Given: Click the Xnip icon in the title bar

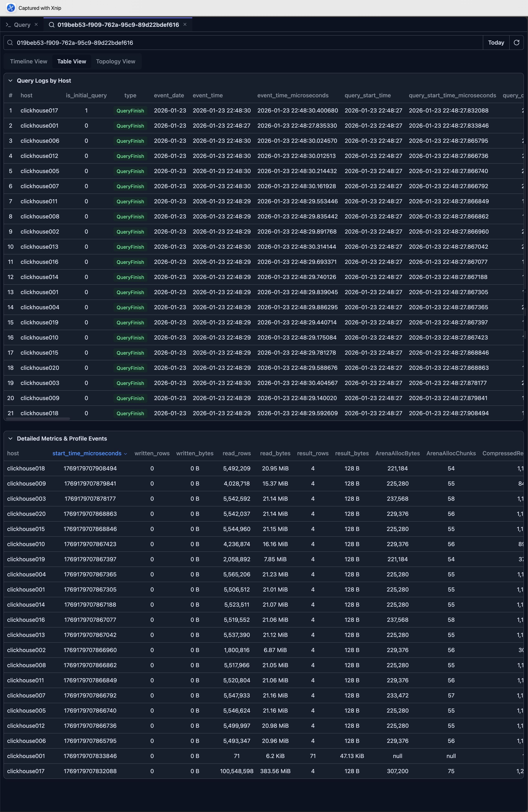Looking at the screenshot, I should [11, 8].
